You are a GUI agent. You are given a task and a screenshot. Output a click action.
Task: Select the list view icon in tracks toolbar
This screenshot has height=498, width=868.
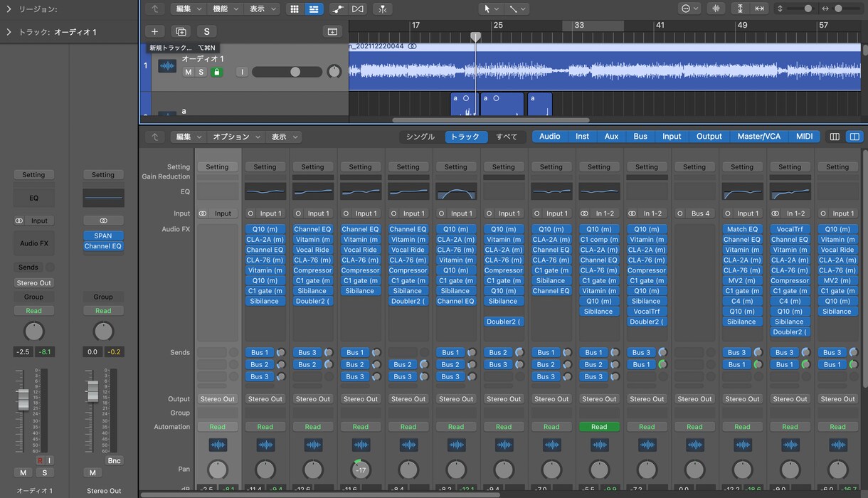coord(314,9)
